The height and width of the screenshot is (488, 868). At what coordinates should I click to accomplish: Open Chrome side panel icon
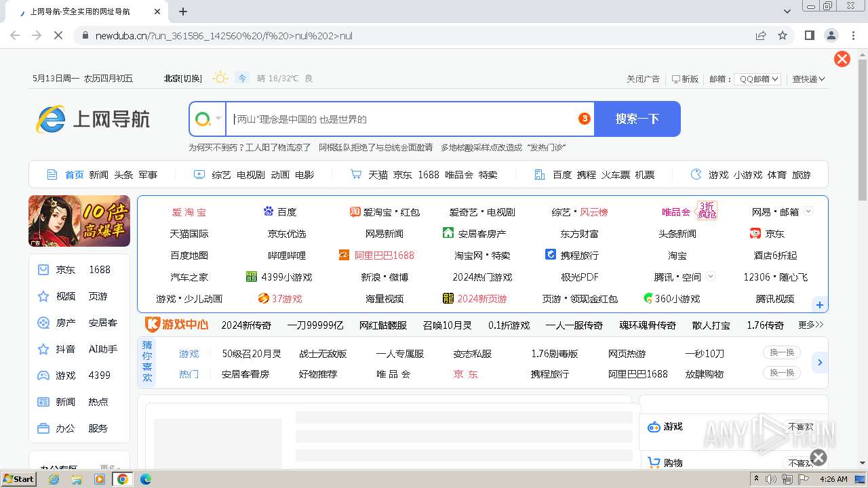coord(809,35)
